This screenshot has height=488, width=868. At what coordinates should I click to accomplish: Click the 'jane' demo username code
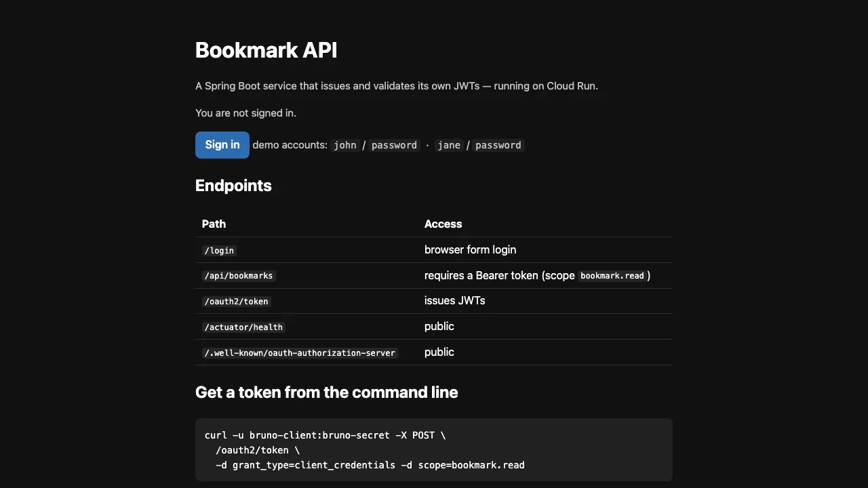449,145
